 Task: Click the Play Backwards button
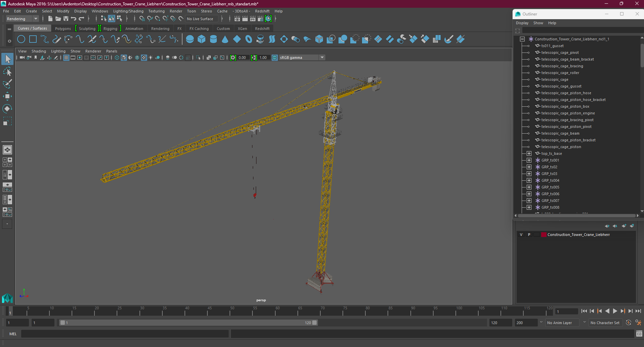[x=607, y=311]
